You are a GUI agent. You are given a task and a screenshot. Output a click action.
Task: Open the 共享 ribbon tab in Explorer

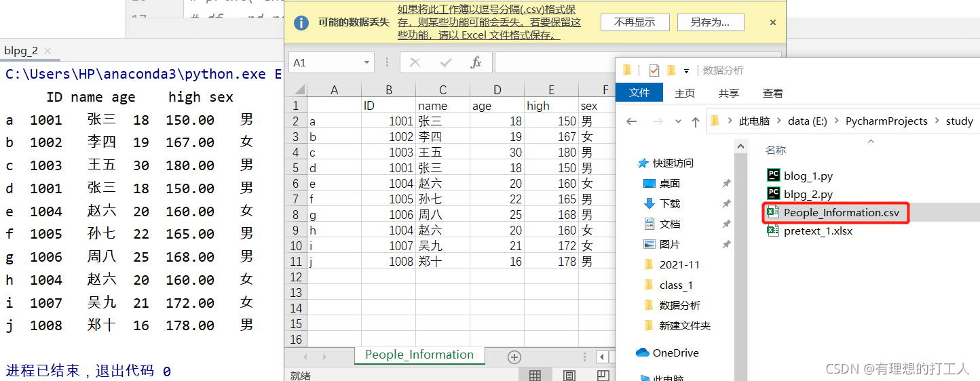(729, 93)
